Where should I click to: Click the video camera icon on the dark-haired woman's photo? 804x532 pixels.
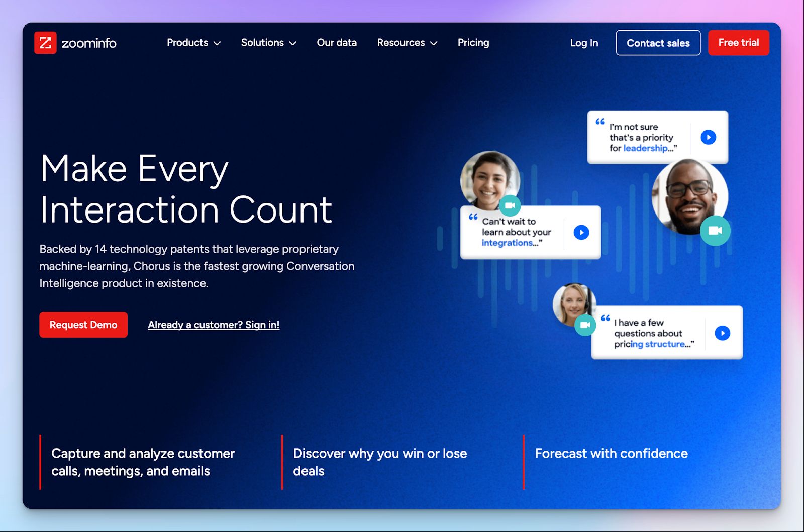click(510, 205)
